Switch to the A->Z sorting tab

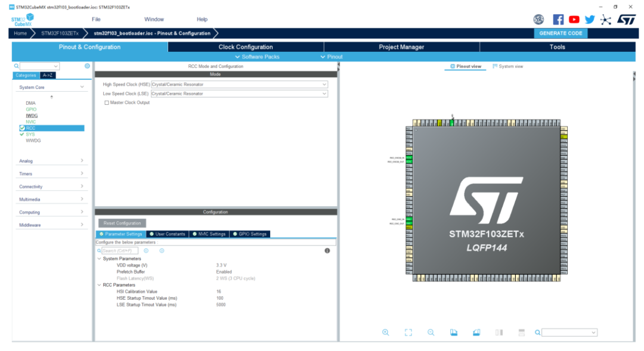point(48,76)
